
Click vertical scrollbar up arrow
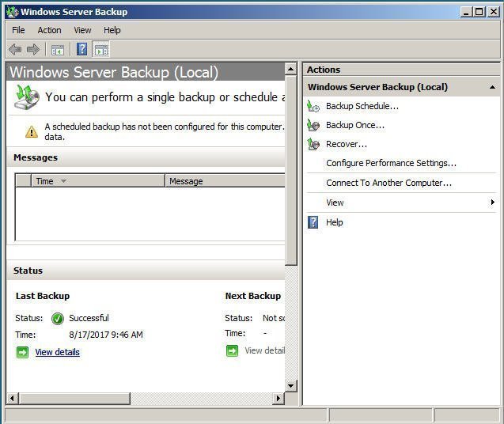coord(290,69)
